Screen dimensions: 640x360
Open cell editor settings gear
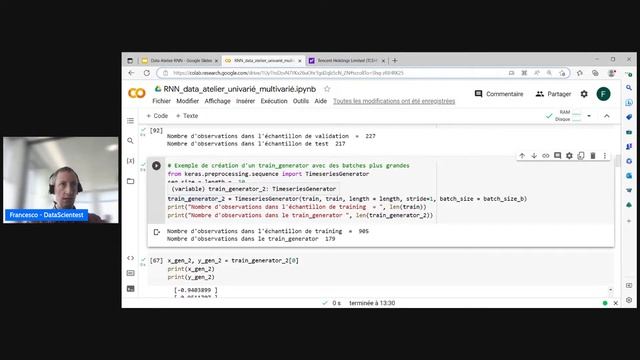[569, 156]
